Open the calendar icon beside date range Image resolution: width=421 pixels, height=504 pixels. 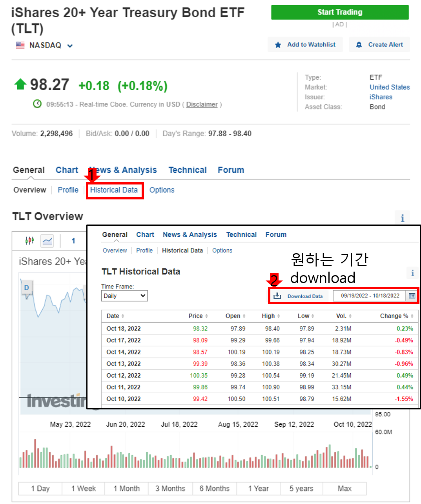pos(412,296)
